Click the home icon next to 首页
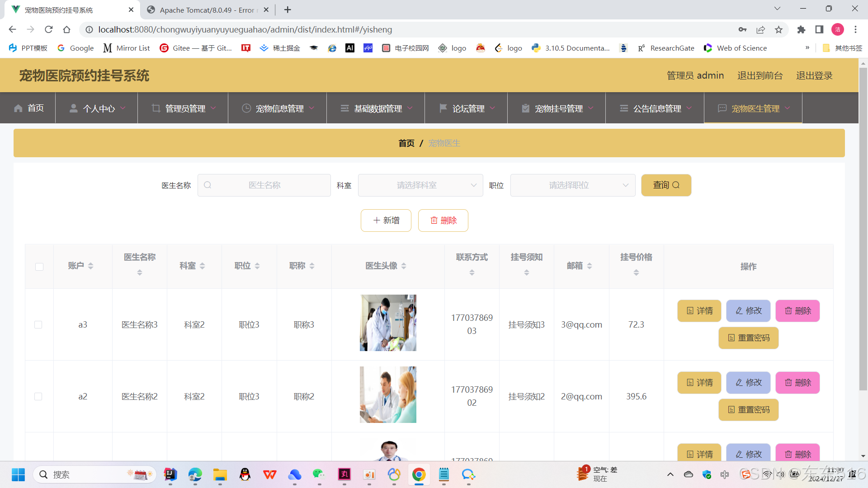868x488 pixels. pos(18,108)
